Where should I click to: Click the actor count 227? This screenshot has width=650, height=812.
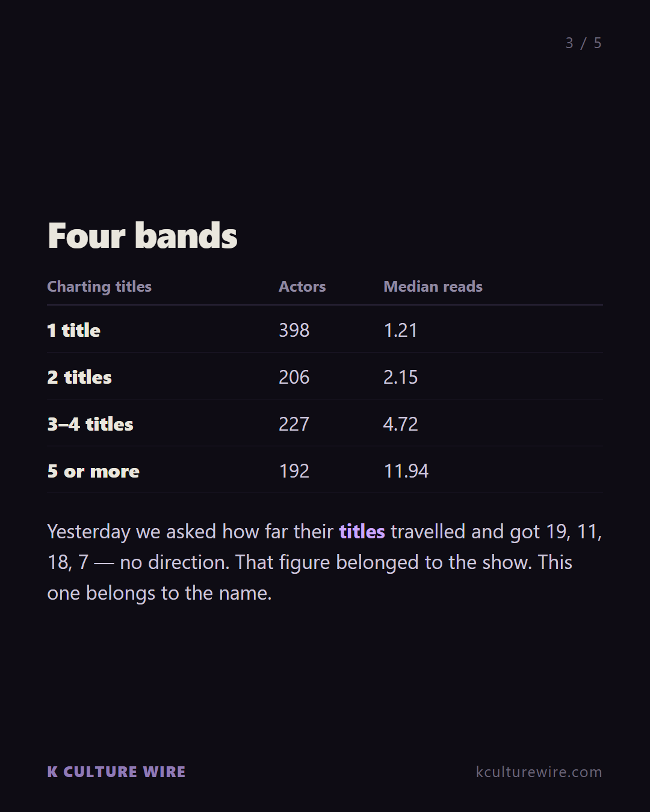click(x=294, y=424)
